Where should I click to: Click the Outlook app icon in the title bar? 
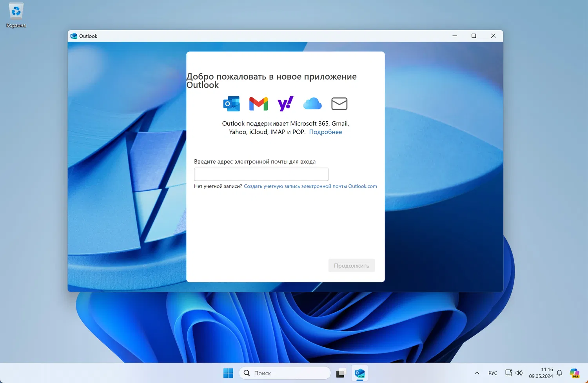point(74,36)
